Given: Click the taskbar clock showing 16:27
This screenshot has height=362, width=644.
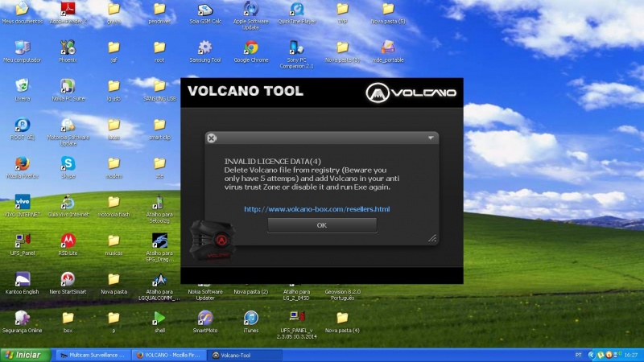Looking at the screenshot, I should (x=631, y=355).
